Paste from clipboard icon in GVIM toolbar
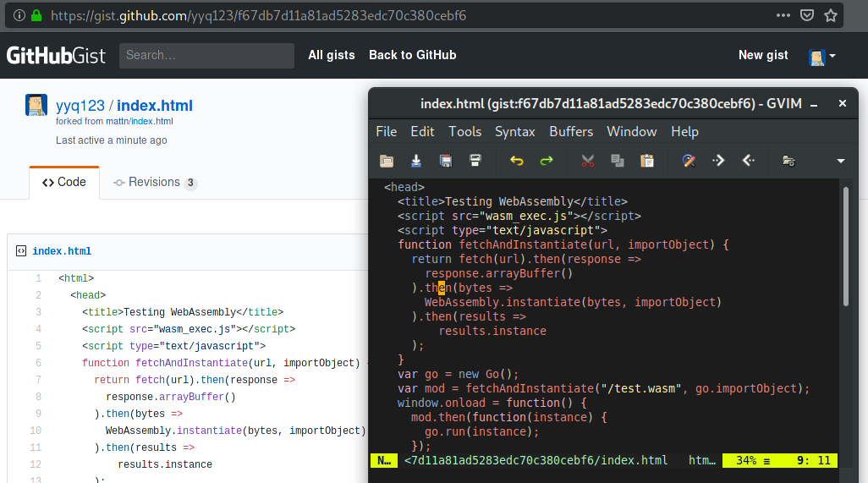Viewport: 868px width, 483px height. (x=647, y=161)
